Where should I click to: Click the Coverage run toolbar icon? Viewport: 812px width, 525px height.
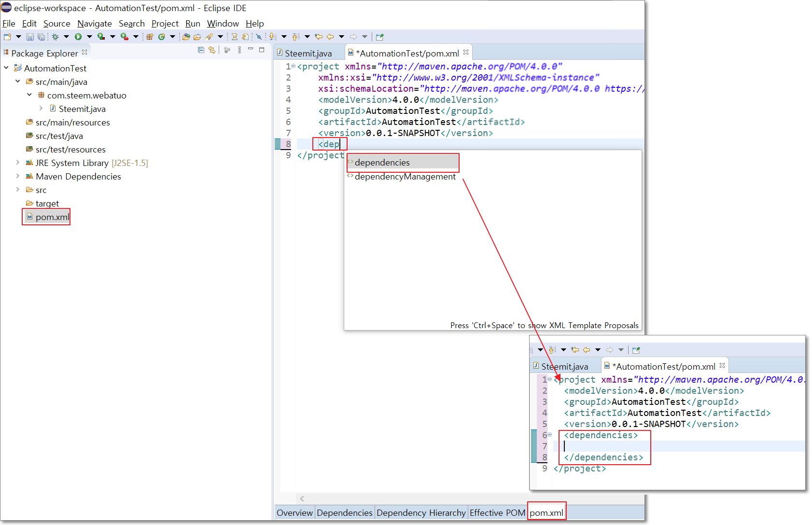pos(101,37)
